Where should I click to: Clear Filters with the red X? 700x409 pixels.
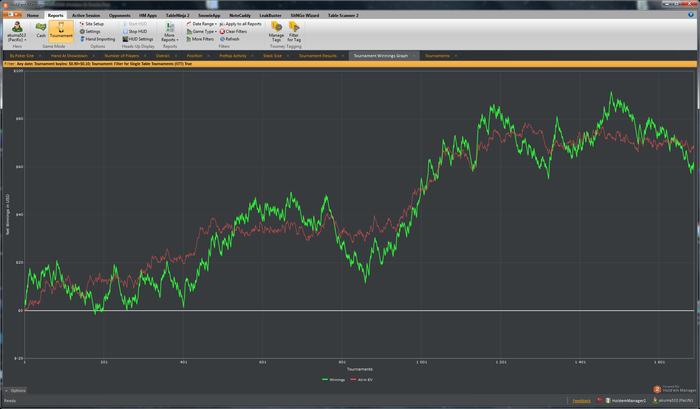point(233,32)
